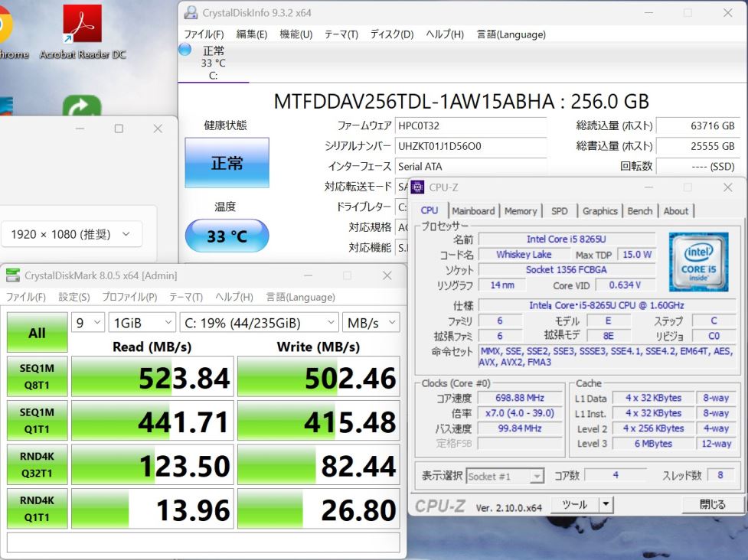
Task: Click the CrystalDiskMark empty comment field
Action: point(203,542)
